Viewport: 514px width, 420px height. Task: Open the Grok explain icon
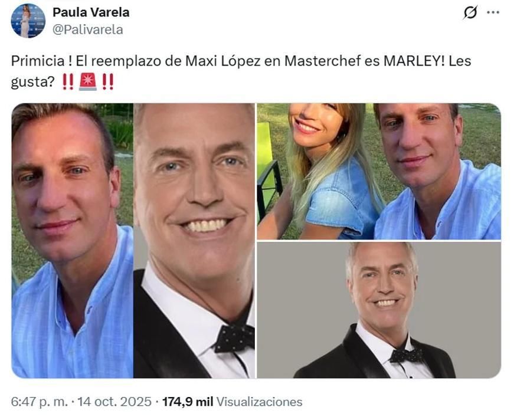coord(470,13)
